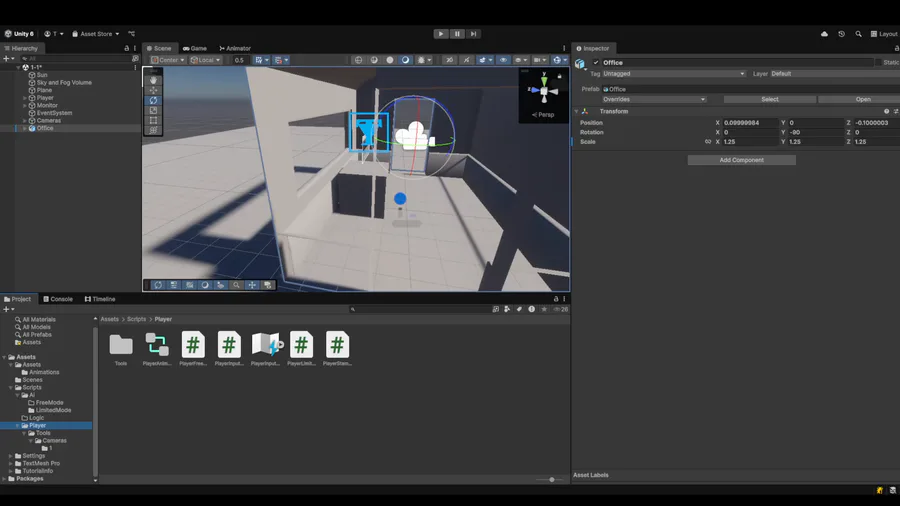Select the Rect tool in Scene toolbar
Viewport: 900px width, 506px height.
pos(153,120)
